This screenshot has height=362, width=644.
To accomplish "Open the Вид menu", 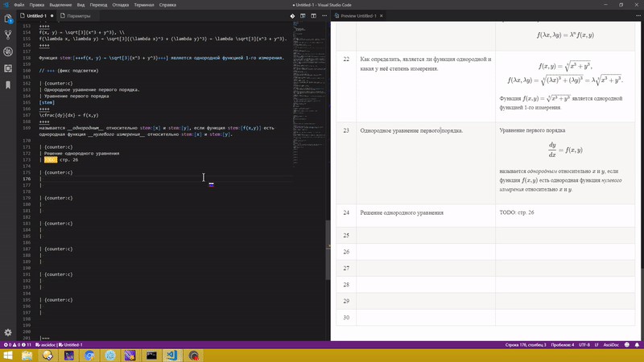I will [81, 5].
